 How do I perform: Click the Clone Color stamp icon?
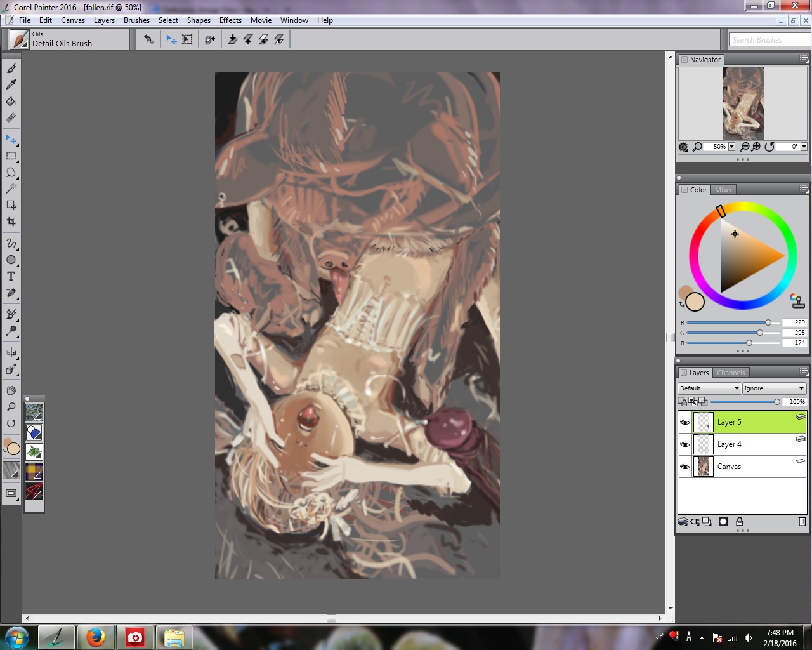pos(797,301)
